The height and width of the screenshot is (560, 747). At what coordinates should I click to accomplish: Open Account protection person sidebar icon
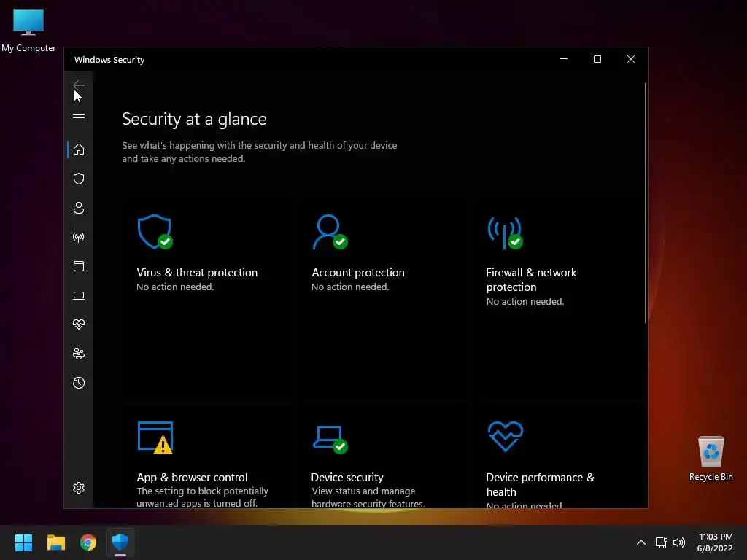coord(79,208)
